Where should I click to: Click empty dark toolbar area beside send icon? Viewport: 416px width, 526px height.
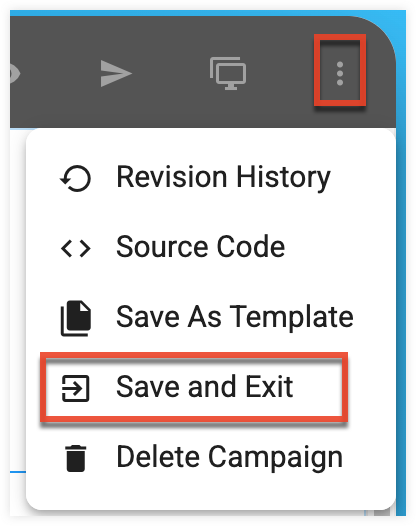tap(169, 73)
